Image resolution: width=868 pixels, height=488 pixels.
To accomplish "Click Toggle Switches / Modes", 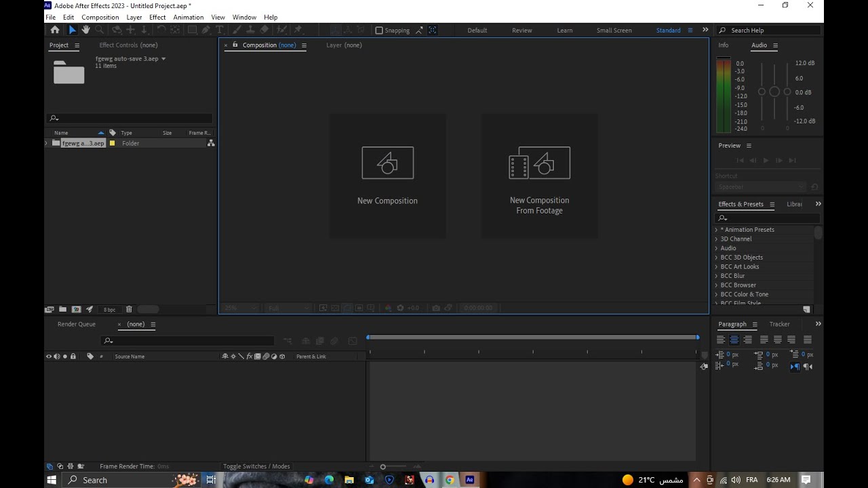I will (256, 466).
